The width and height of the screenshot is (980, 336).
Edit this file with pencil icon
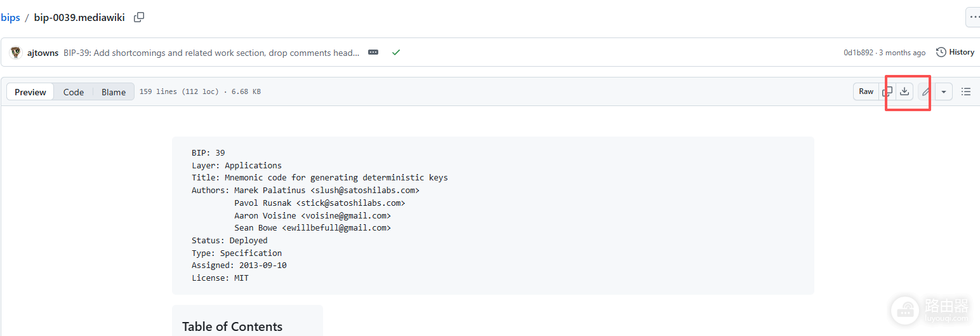click(x=926, y=91)
